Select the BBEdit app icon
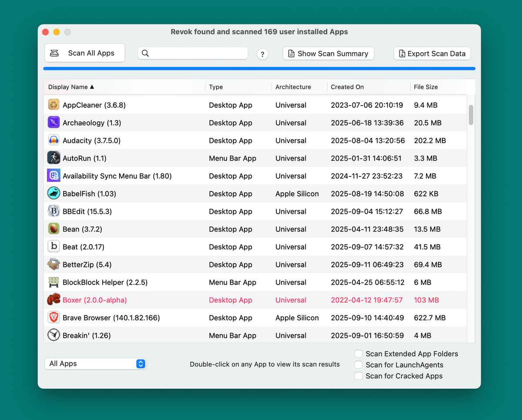Image resolution: width=522 pixels, height=420 pixels. click(x=54, y=211)
